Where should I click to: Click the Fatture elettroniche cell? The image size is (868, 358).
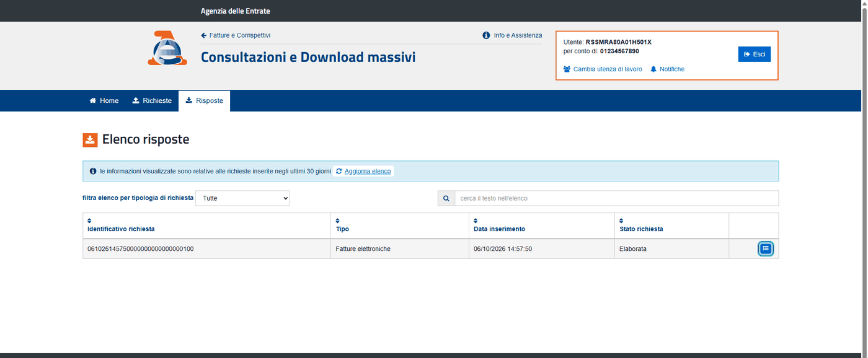(x=400, y=249)
